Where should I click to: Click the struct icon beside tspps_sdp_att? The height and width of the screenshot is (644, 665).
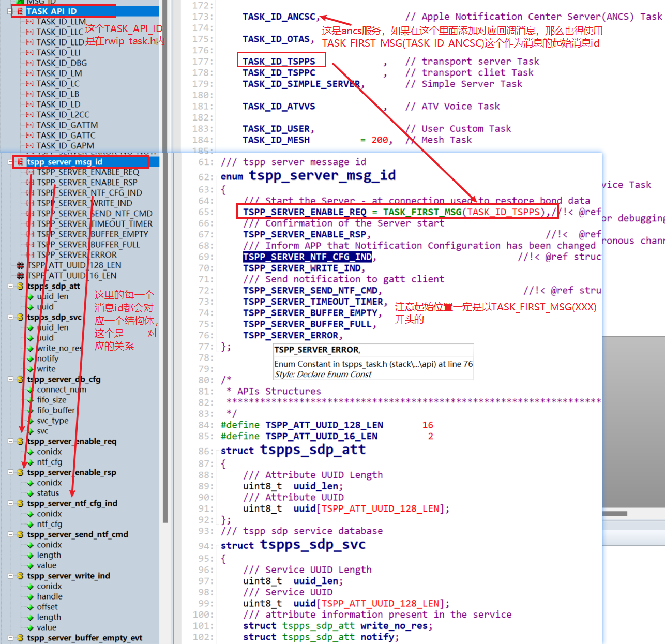21,286
